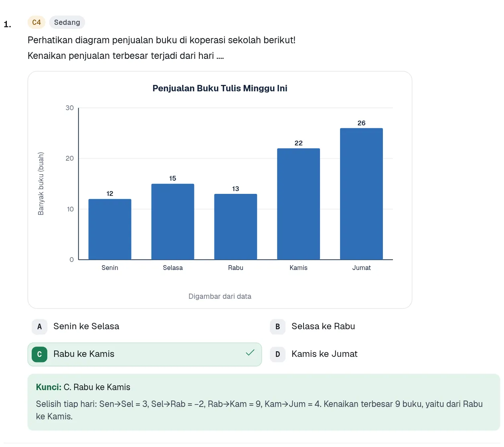The width and height of the screenshot is (504, 447).
Task: Click the chart title Penjualan Buku Tulis Minggu Ini
Action: point(220,88)
